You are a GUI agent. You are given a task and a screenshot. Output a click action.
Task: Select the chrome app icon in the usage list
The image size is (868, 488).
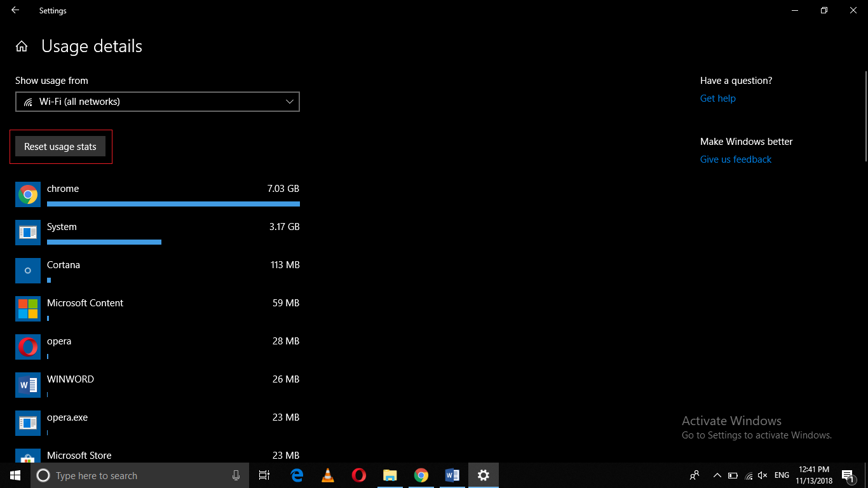(x=28, y=194)
